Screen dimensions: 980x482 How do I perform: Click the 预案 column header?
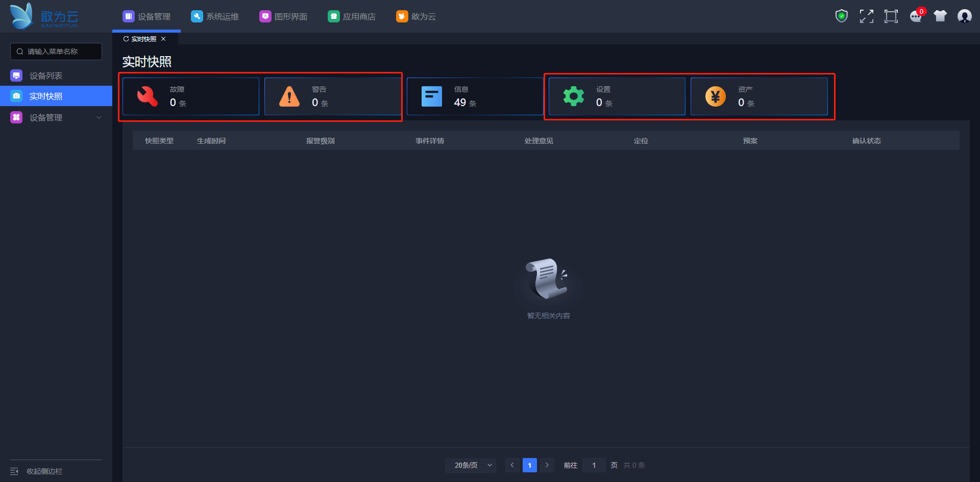click(x=750, y=141)
